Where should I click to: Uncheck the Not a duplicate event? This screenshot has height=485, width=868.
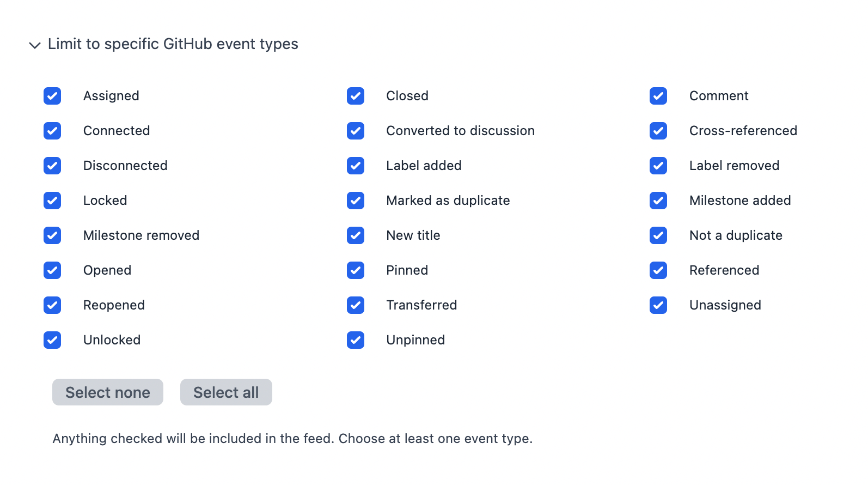point(658,235)
